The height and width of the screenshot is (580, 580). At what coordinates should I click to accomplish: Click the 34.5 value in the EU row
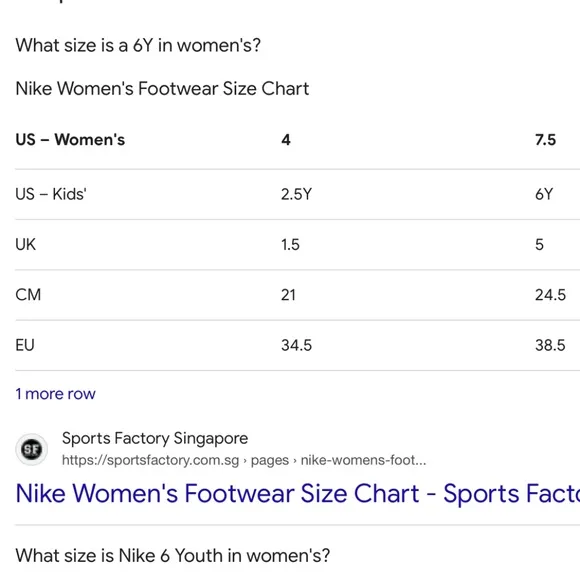(296, 345)
